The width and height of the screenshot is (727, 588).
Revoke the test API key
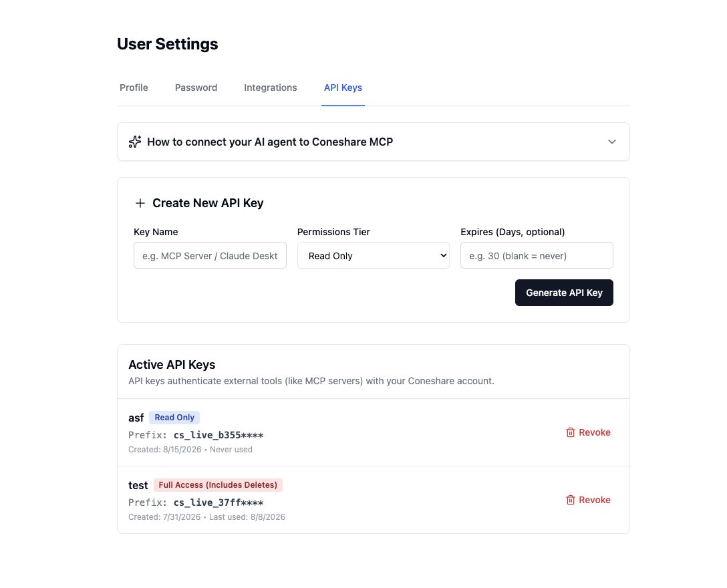coord(589,500)
